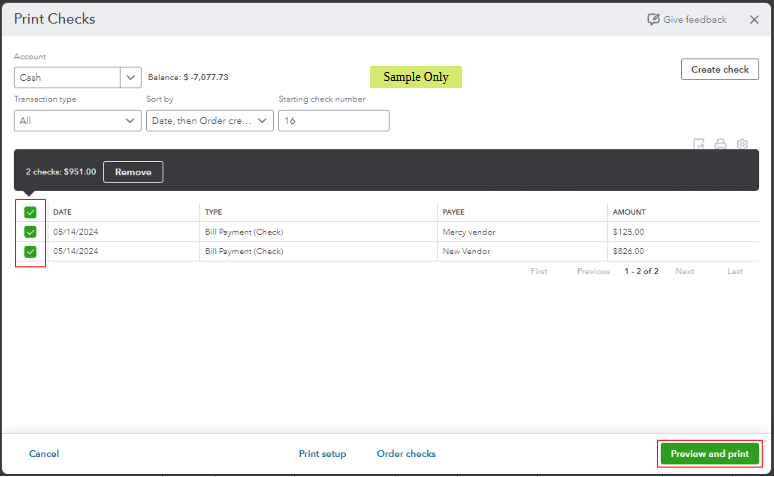This screenshot has height=477, width=774.
Task: Click the 05/14/2024 date in Mercy vendor row
Action: 76,232
